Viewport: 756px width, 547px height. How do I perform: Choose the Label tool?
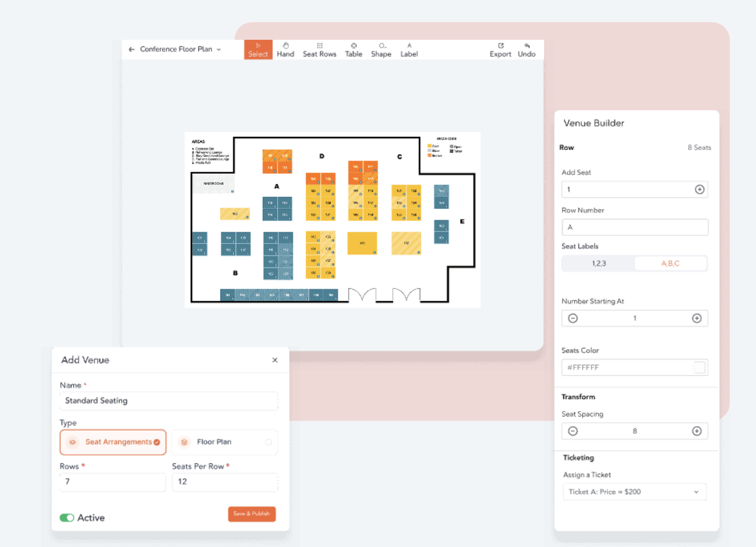[x=409, y=49]
